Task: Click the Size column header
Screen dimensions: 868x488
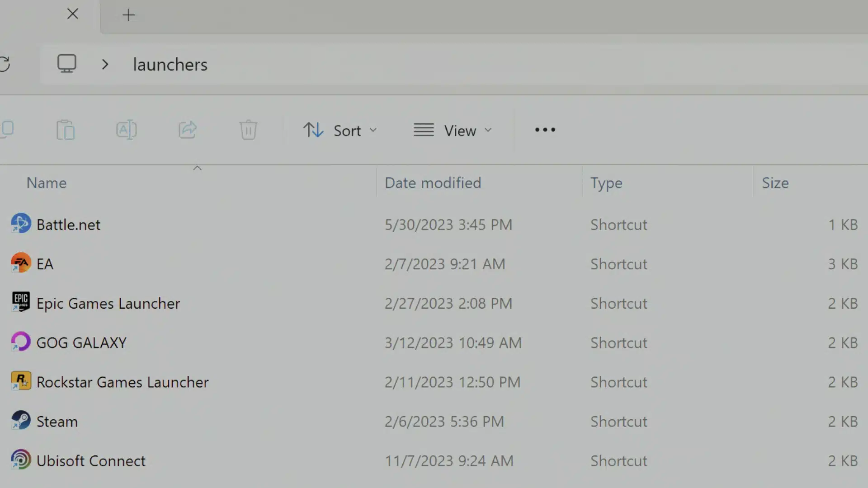Action: click(775, 183)
